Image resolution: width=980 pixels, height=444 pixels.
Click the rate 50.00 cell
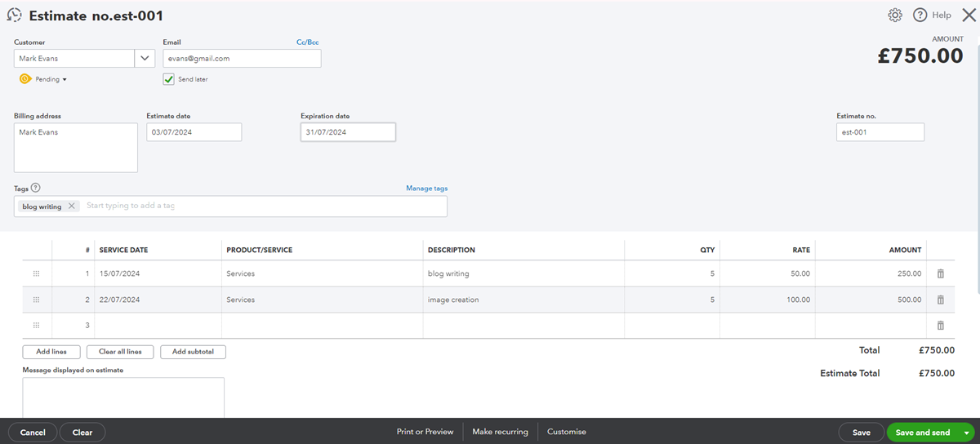pos(767,273)
